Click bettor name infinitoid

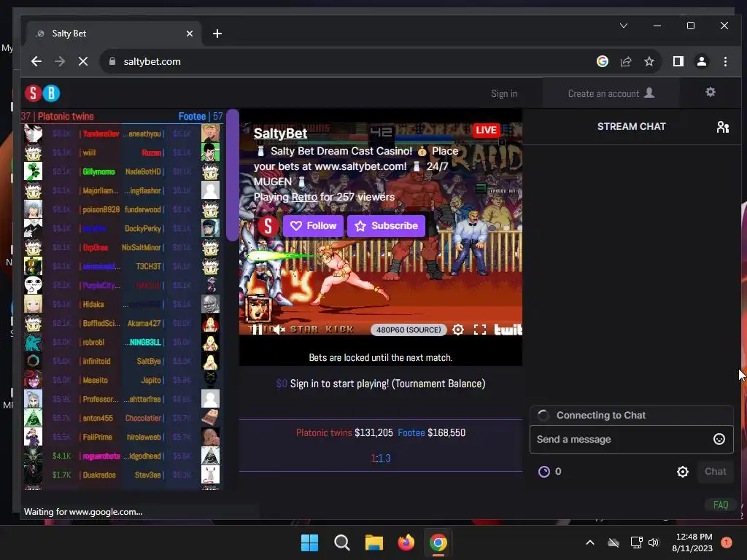tap(96, 361)
